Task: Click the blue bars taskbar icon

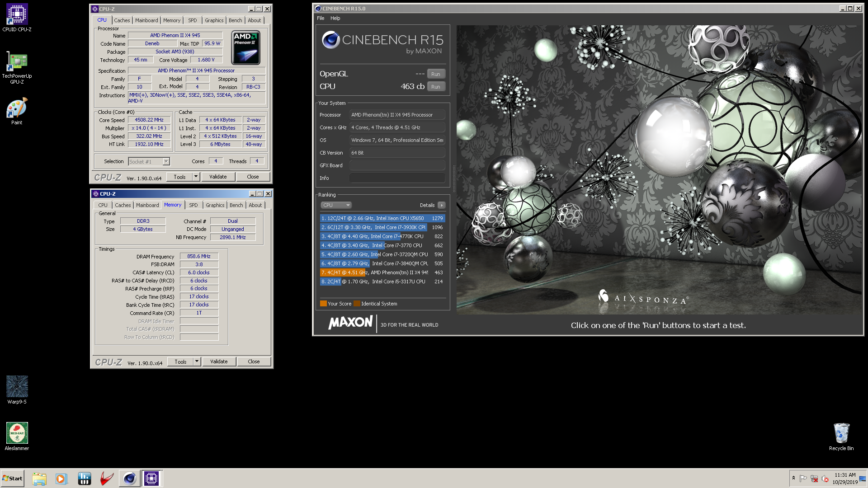Action: tap(84, 479)
